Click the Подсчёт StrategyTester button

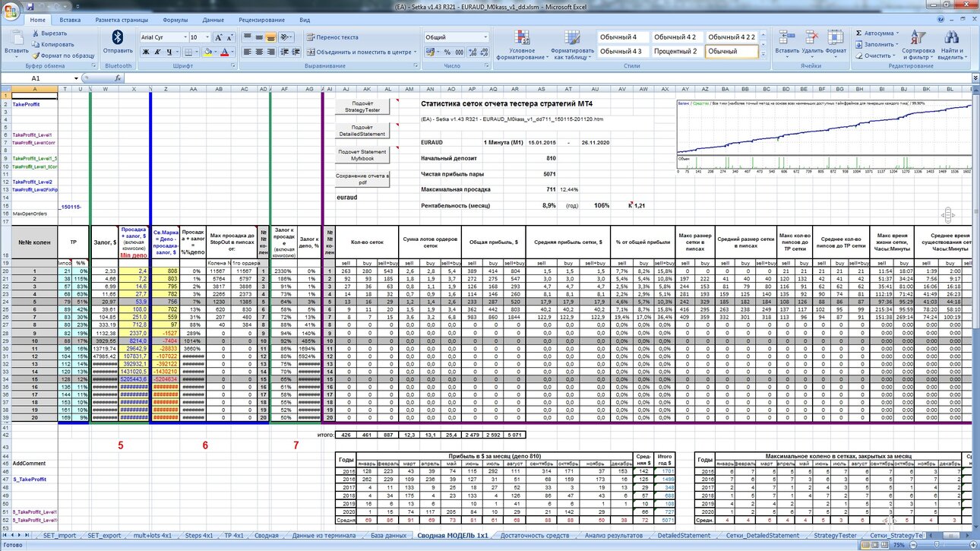pos(362,106)
